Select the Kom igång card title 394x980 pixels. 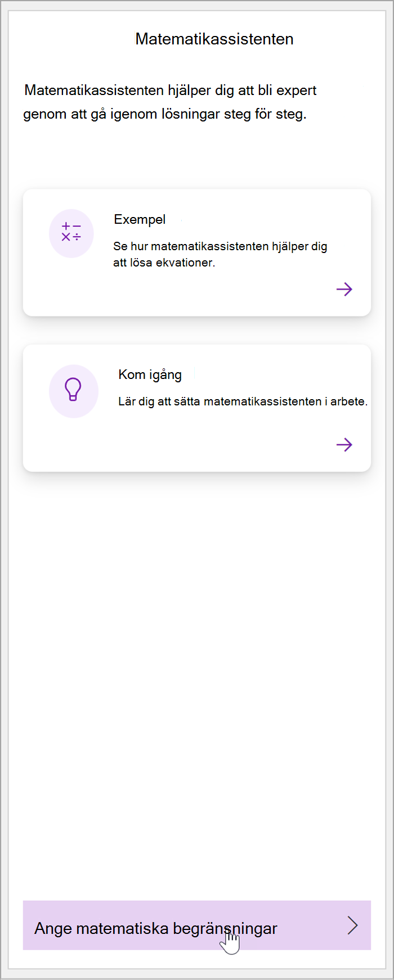[x=150, y=375]
